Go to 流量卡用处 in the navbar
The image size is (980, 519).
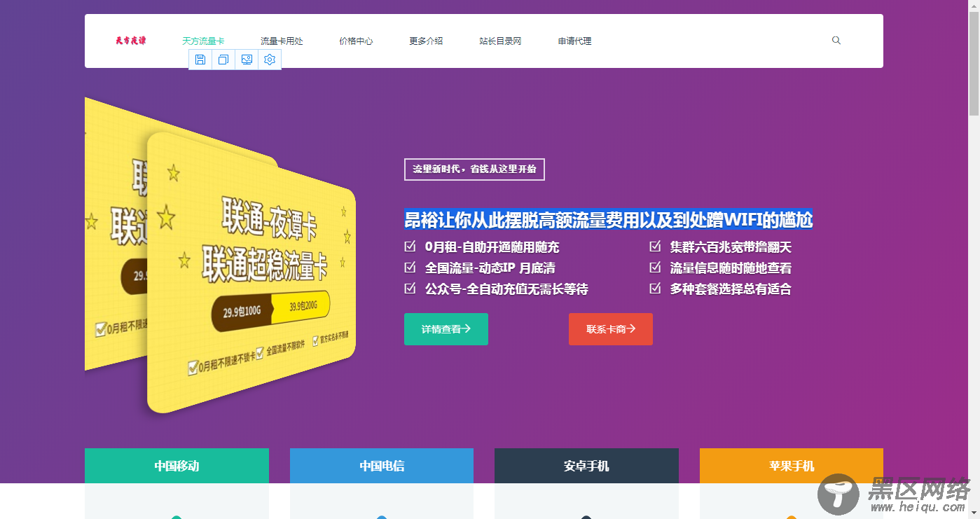[x=282, y=41]
